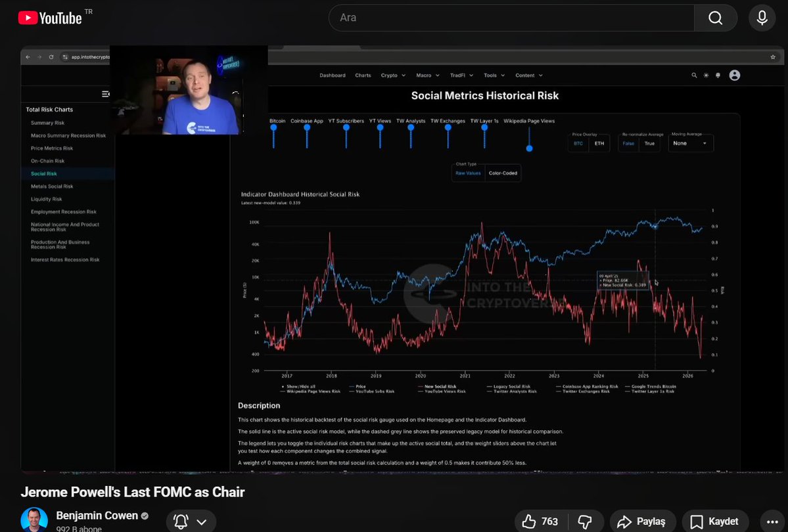This screenshot has width=788, height=532.
Task: Toggle Legacy Social Risk legend entry
Action: pos(509,386)
